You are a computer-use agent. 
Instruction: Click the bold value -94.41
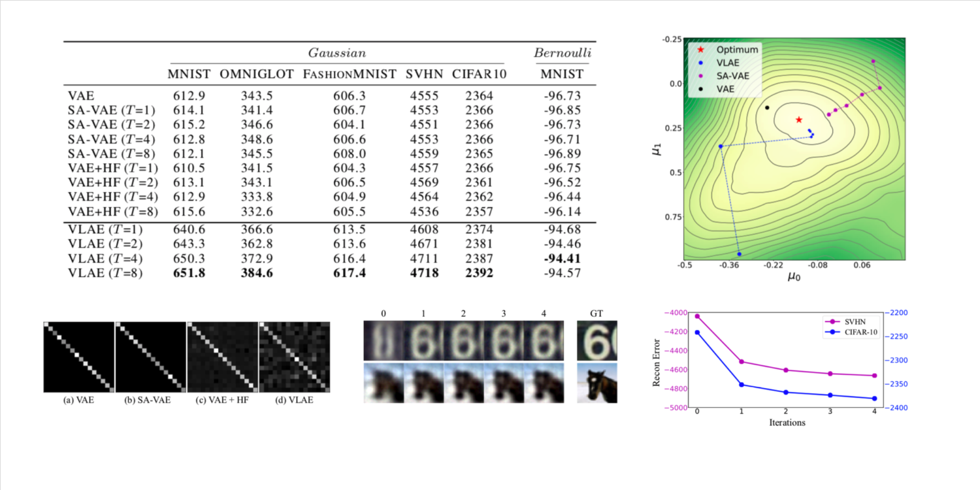(x=563, y=258)
